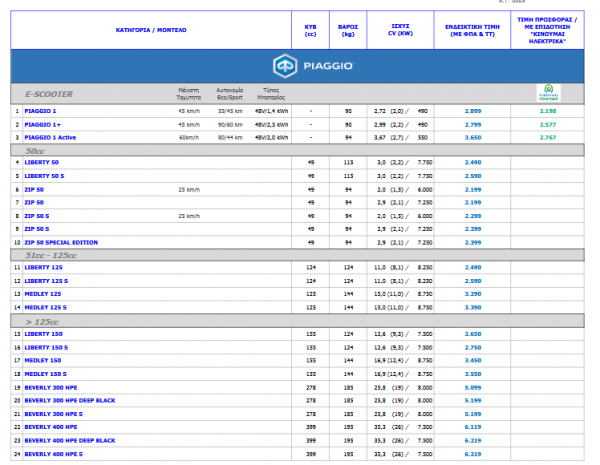Select the PIAGGIO 1 Active model name
Viewport: 600px width, 465px height.
click(x=50, y=137)
